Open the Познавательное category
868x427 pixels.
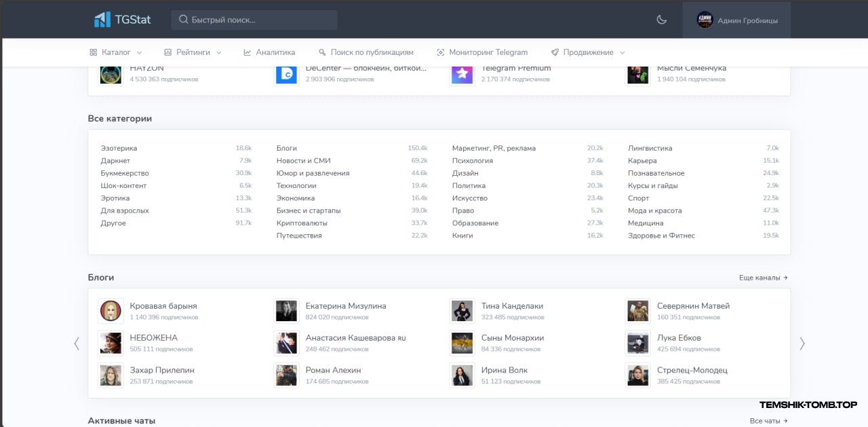point(656,173)
